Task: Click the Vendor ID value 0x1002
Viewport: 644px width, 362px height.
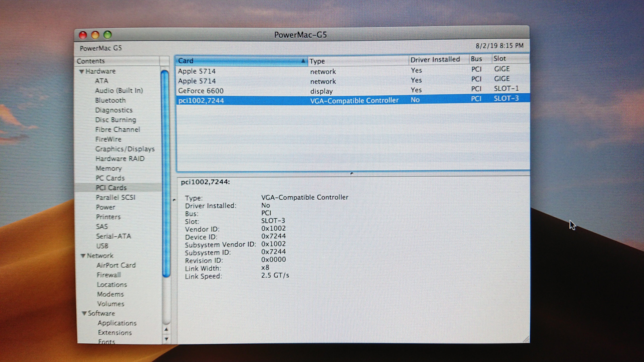Action: point(274,228)
